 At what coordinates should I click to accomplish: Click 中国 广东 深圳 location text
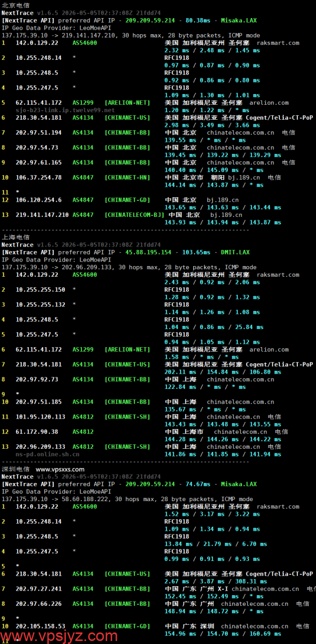[190, 626]
